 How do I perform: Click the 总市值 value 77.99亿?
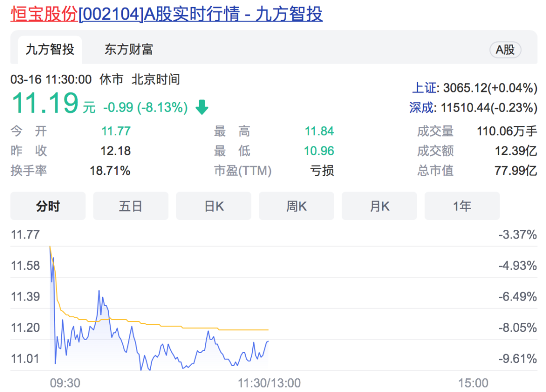pos(516,171)
